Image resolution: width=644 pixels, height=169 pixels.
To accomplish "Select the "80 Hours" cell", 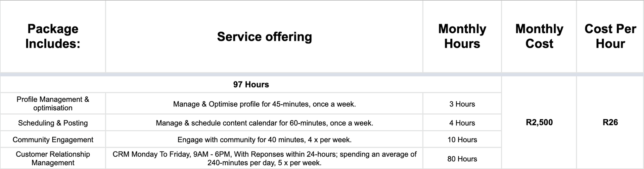I will (462, 159).
